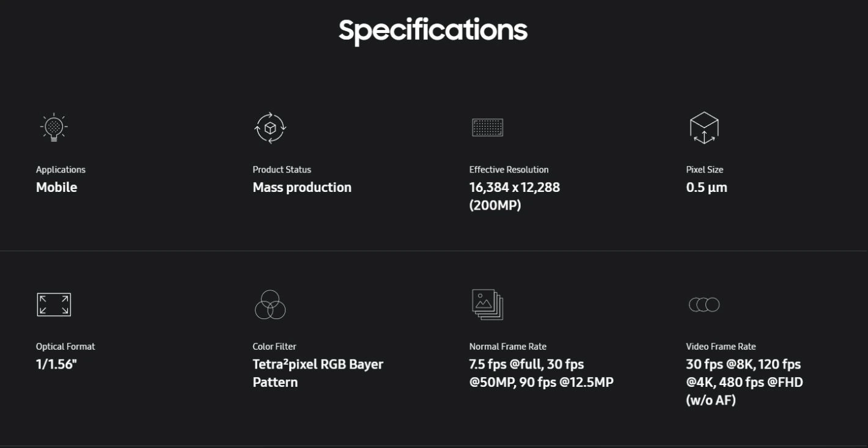The image size is (868, 448).
Task: Click the Video Frame Rate label
Action: [x=721, y=347]
